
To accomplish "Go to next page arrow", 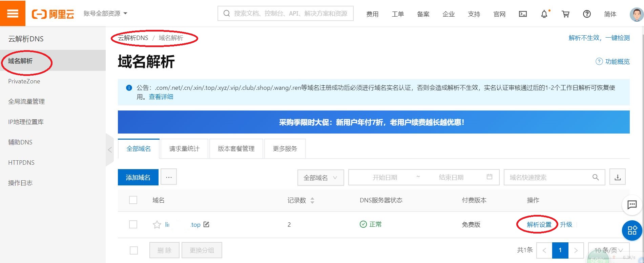I will [x=576, y=250].
